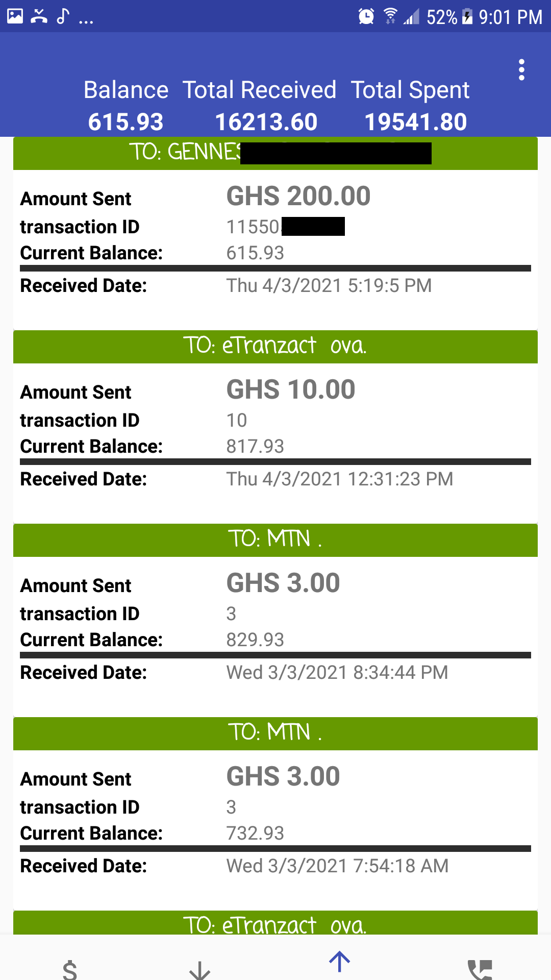Tap the bottom eTranzact ova header
Viewport: 551px width, 980px height.
pos(275,924)
